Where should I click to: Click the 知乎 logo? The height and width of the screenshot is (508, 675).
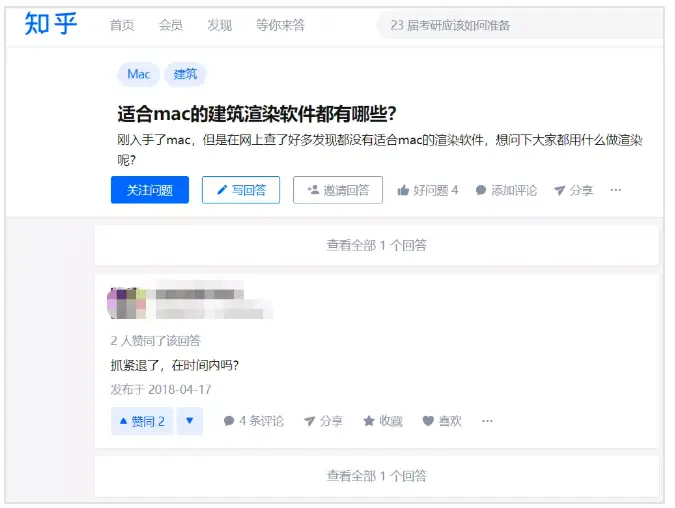point(51,24)
